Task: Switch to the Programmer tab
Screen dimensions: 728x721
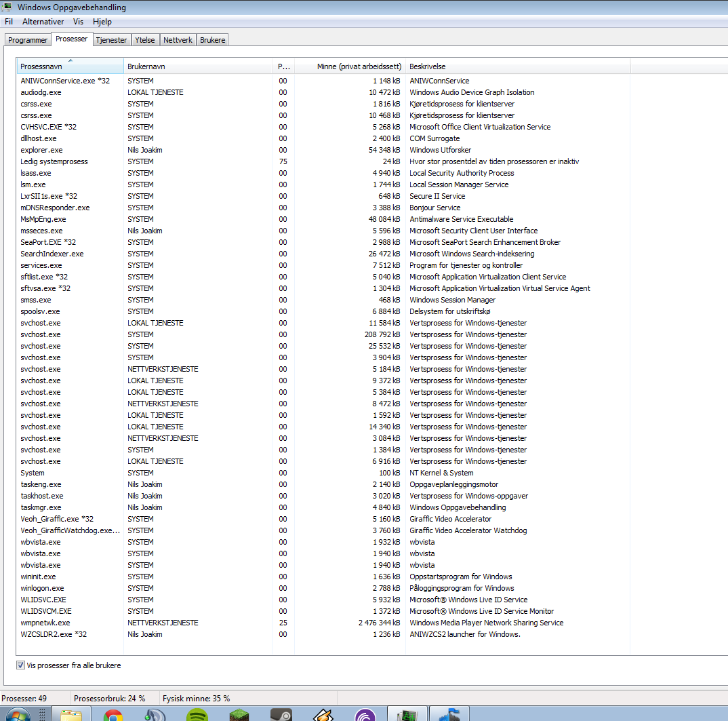Action: pyautogui.click(x=28, y=40)
